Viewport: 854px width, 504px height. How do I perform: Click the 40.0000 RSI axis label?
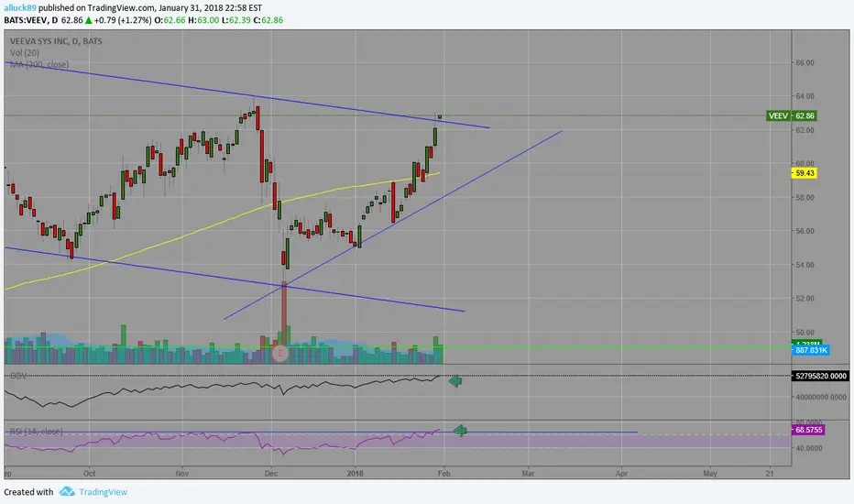[810, 448]
